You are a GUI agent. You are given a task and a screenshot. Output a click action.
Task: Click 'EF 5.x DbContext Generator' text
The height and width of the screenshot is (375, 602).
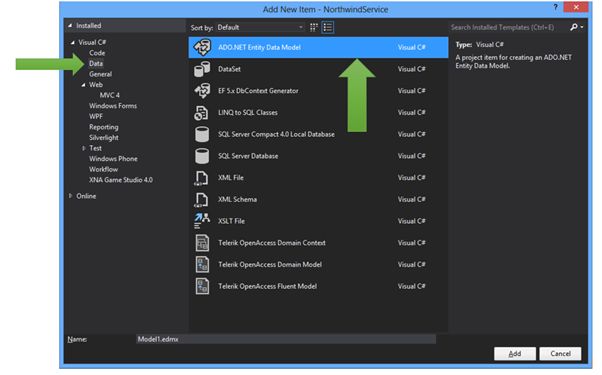[258, 91]
